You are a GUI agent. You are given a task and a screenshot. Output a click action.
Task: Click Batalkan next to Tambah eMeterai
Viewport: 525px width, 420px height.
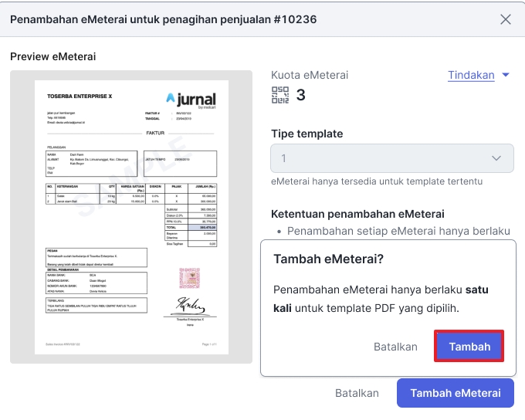point(357,393)
